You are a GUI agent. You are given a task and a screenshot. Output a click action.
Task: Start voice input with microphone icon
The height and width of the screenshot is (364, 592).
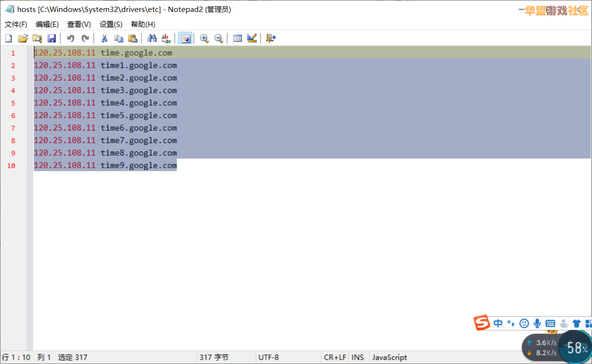click(537, 324)
